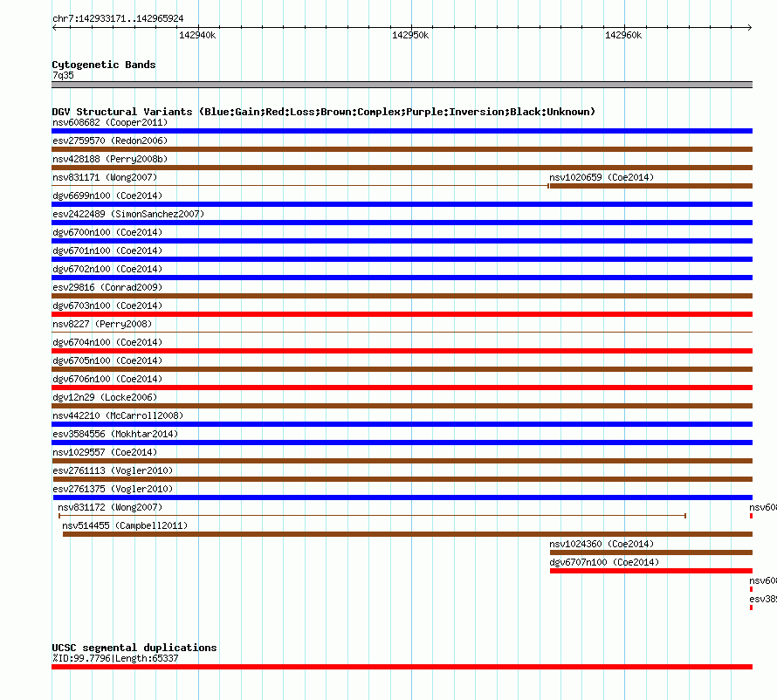Screen dimensions: 777x700
Task: Open esv2761113 (Vogler2010) variant label
Action: [x=113, y=470]
